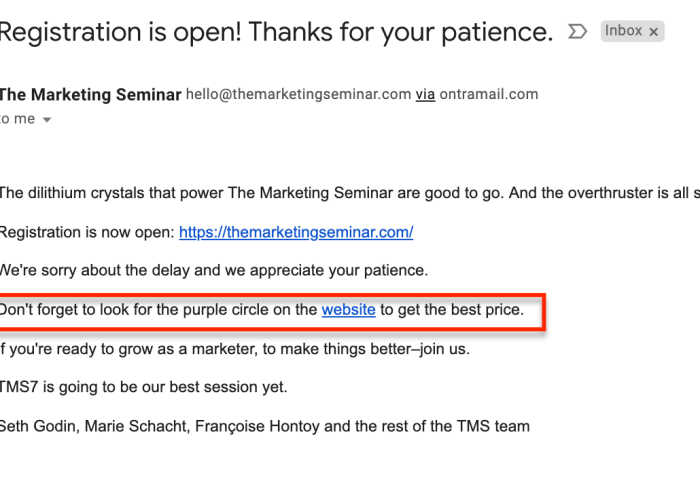Click the dilithium crystals opening paragraph

350,193
